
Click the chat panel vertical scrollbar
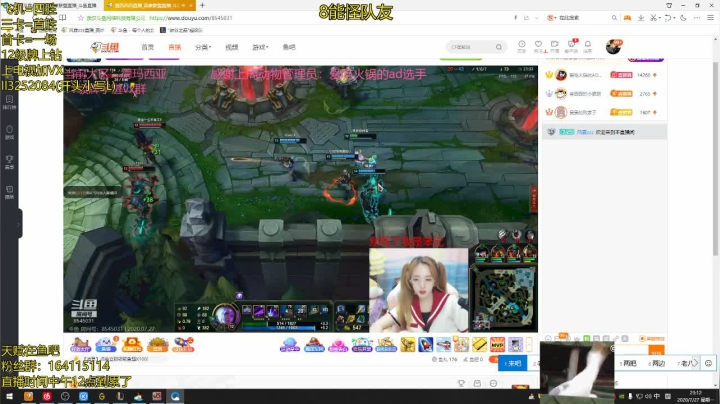pos(715,158)
